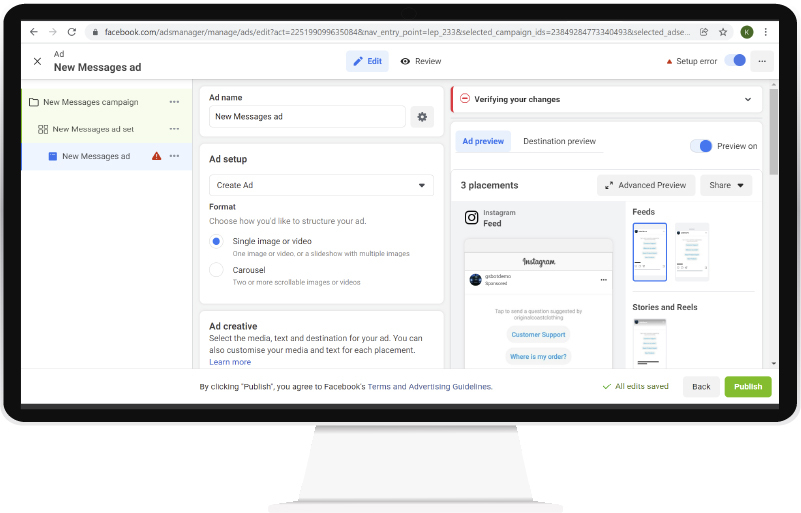
Task: Select New Messages ad set in the tree
Action: [x=93, y=129]
